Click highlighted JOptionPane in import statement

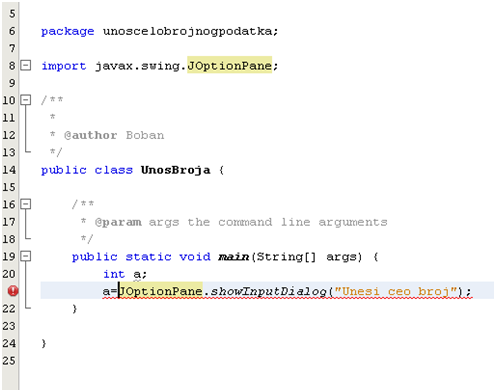coord(229,65)
